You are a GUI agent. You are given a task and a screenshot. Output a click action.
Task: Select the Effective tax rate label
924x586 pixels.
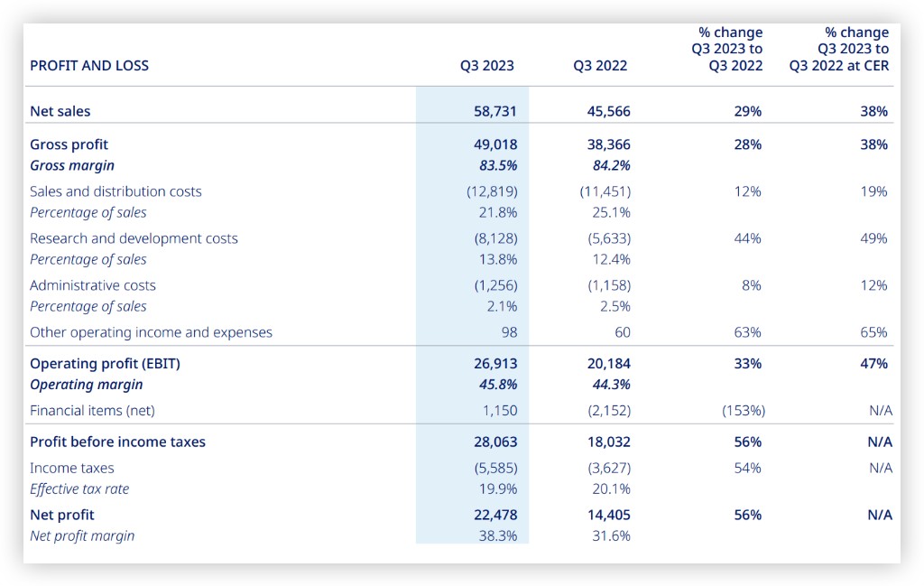pos(79,489)
